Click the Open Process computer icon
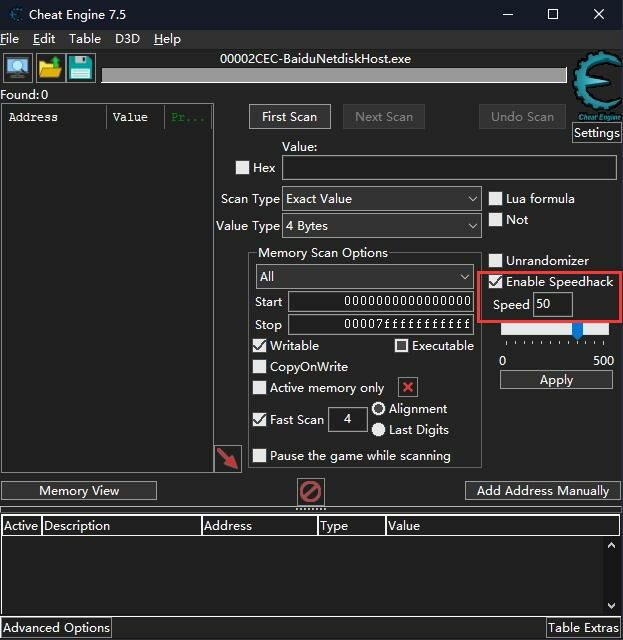623x640 pixels. [x=17, y=68]
